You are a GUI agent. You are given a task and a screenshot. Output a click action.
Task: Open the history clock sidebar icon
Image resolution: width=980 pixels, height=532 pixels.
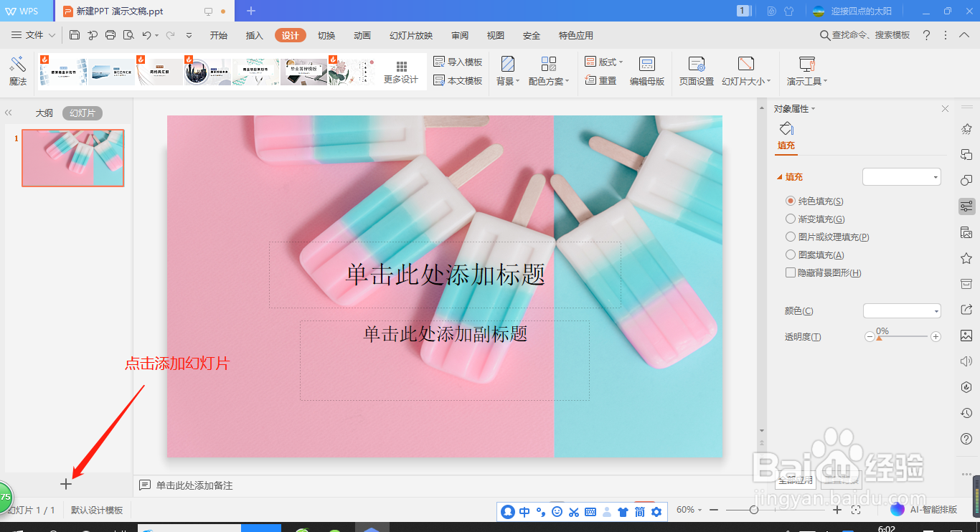(966, 413)
